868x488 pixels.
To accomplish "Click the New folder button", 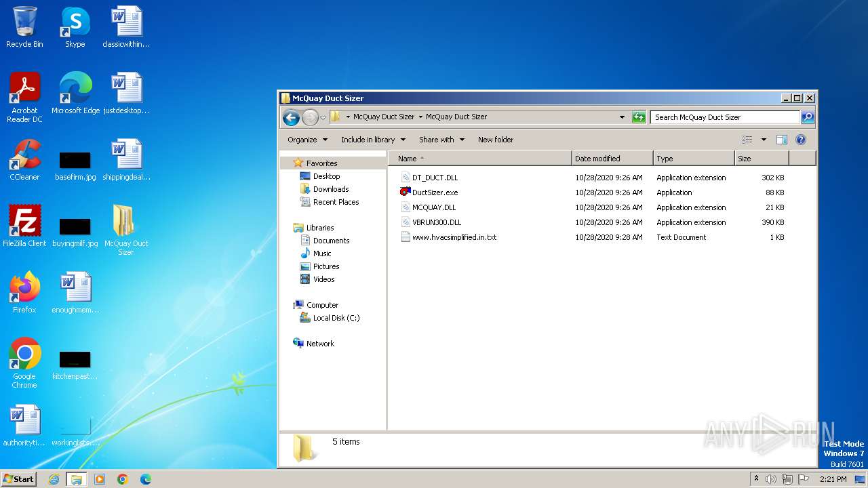I will coord(496,140).
